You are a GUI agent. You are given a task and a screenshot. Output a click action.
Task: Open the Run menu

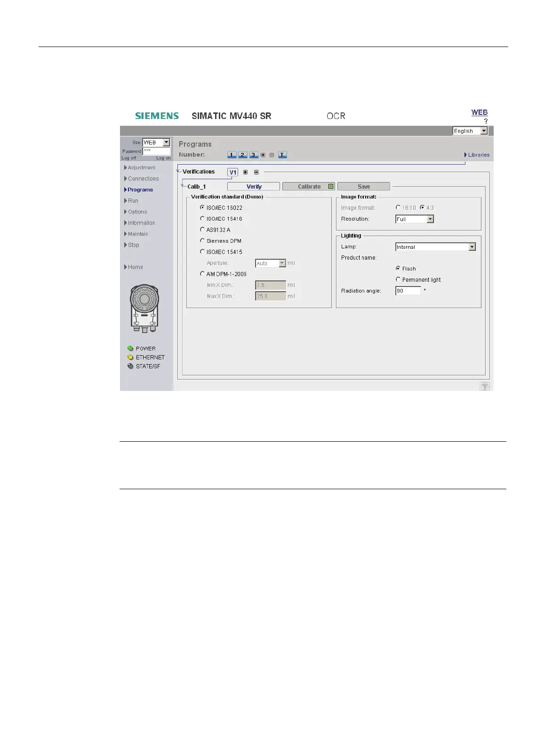click(131, 201)
